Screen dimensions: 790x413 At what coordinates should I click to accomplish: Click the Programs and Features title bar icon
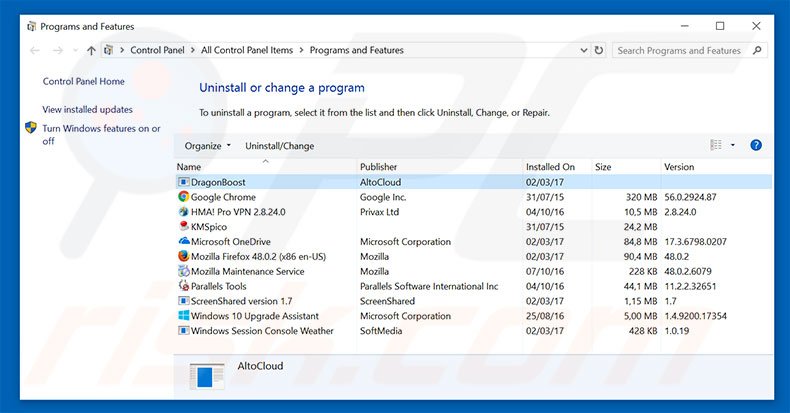tap(32, 26)
